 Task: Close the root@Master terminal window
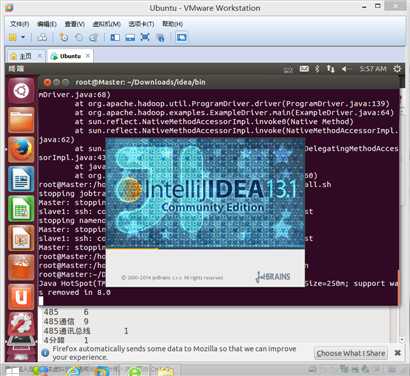[47, 82]
